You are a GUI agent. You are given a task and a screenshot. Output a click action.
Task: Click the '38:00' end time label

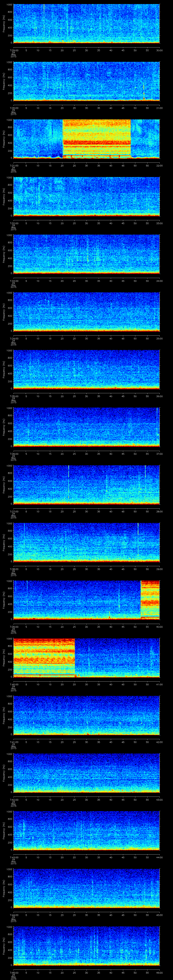tap(160, 511)
